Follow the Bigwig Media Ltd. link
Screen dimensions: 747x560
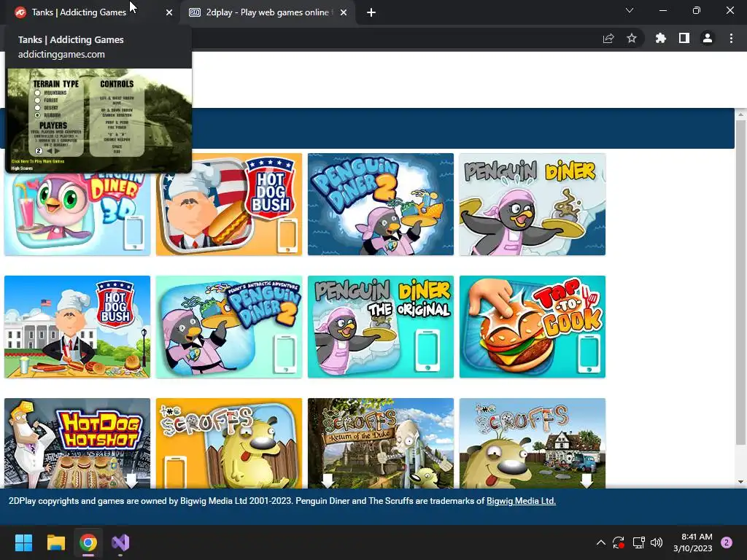pyautogui.click(x=521, y=501)
